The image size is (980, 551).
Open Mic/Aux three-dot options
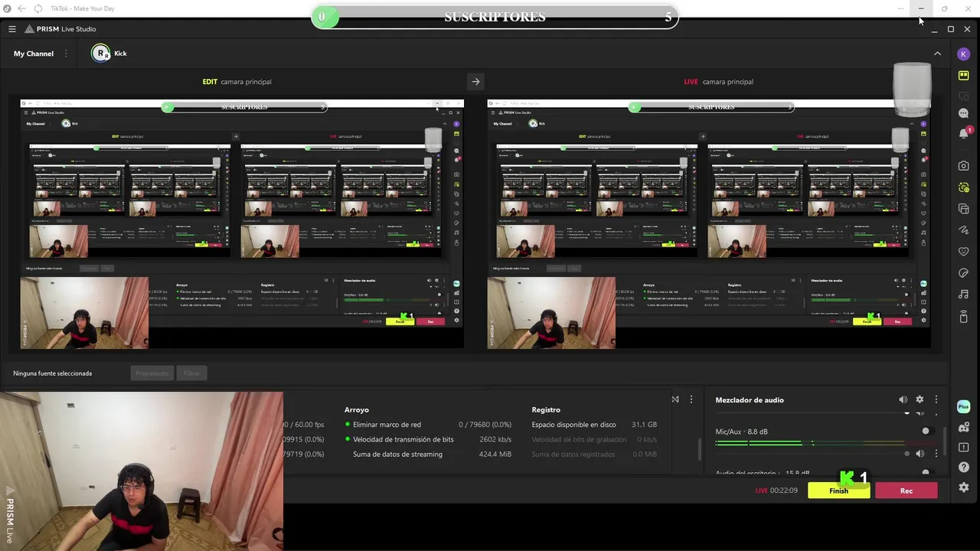point(936,454)
